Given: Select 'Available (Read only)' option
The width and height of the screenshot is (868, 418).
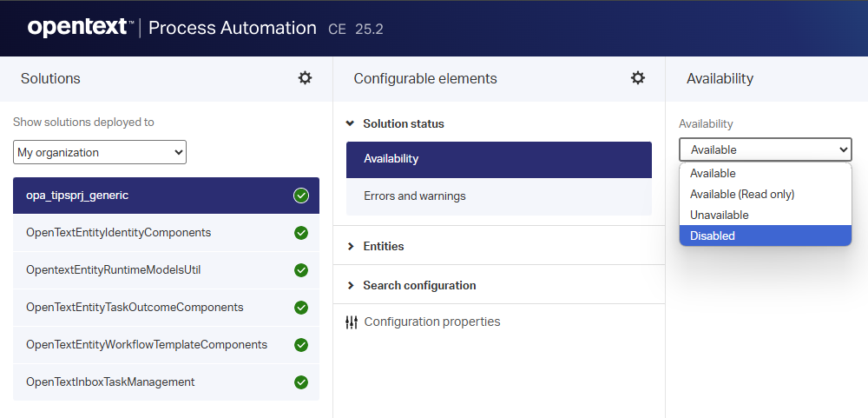Looking at the screenshot, I should [x=742, y=194].
